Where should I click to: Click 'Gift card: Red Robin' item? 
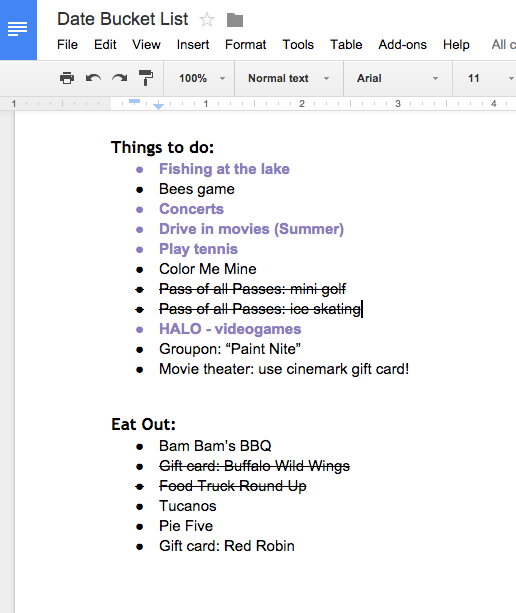[227, 546]
